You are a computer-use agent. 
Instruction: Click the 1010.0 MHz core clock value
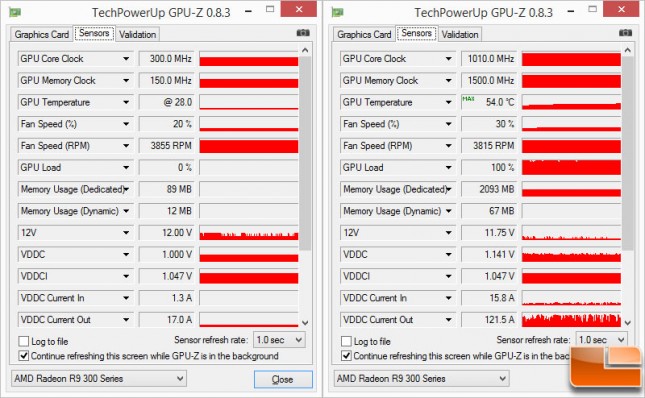coord(490,59)
